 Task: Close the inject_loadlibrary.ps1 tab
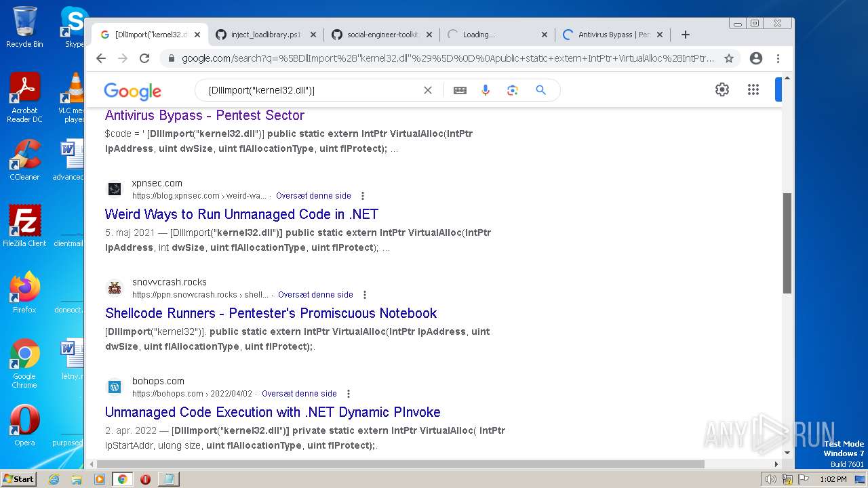click(313, 35)
